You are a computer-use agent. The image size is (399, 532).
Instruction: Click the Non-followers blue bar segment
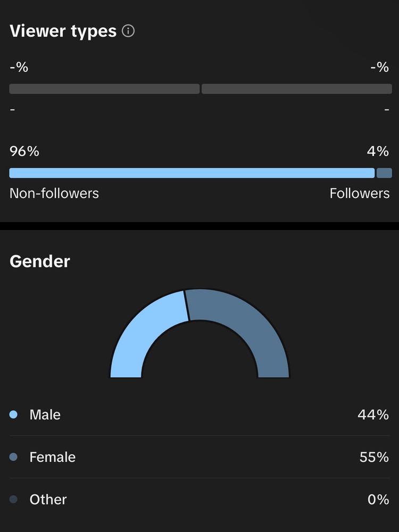pos(192,173)
